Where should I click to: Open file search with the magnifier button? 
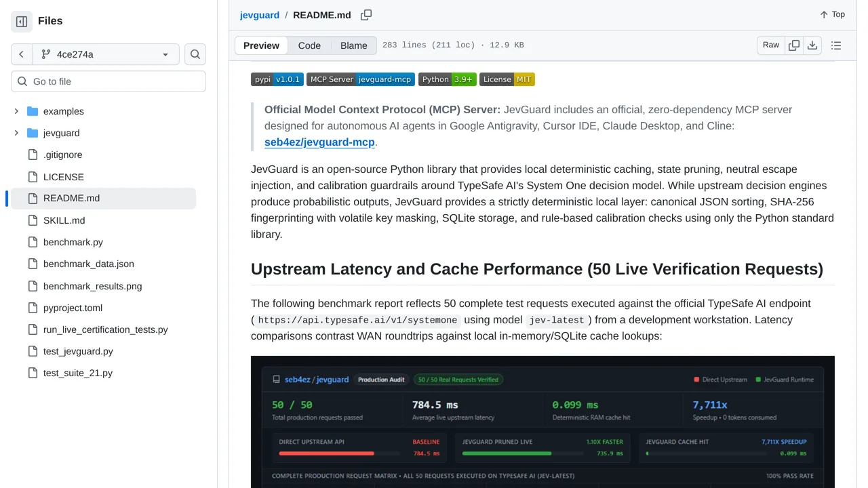(195, 54)
